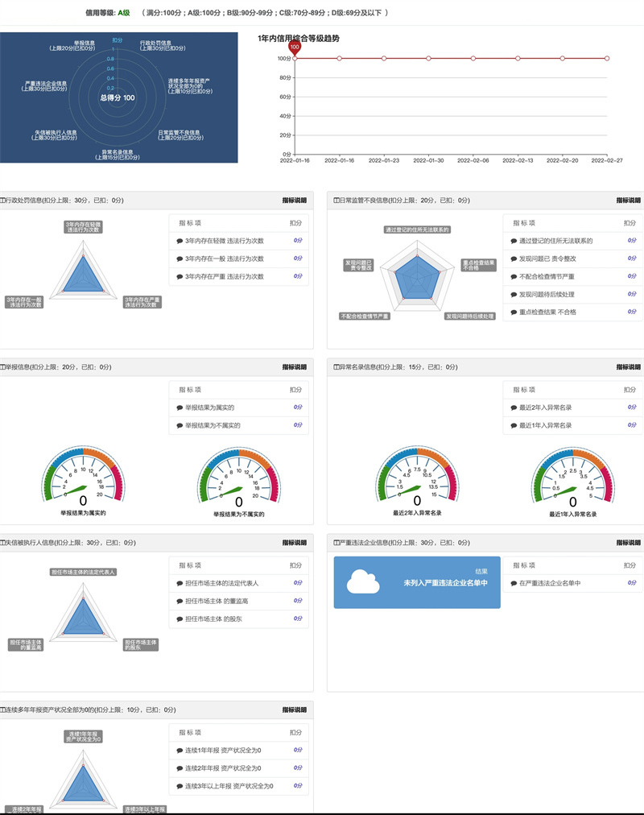Click the comment icon beside 不配合检查情节严重

[514, 276]
